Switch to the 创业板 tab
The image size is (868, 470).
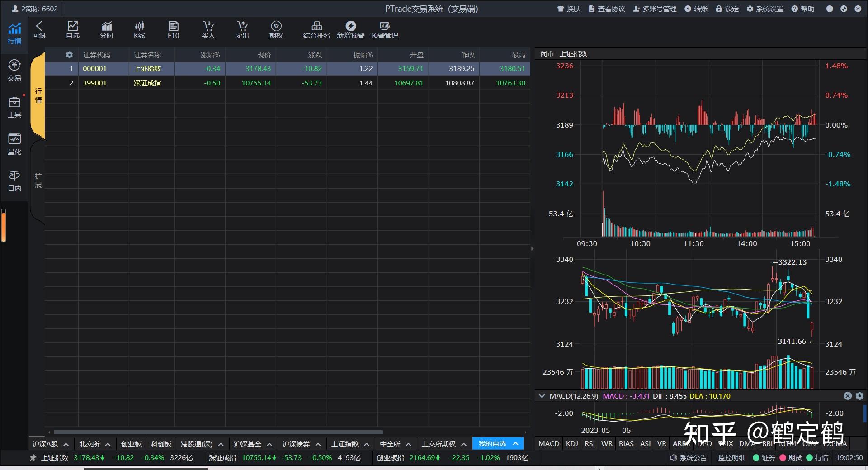pos(131,444)
